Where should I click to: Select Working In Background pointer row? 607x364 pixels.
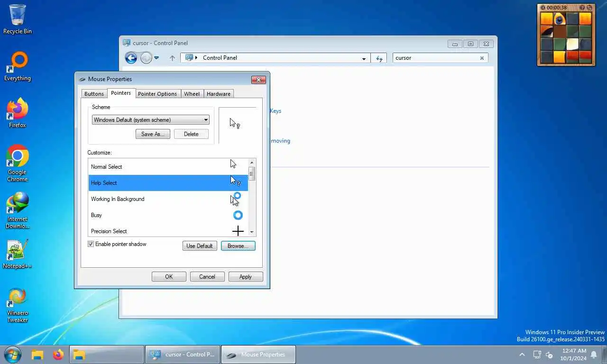coord(168,199)
